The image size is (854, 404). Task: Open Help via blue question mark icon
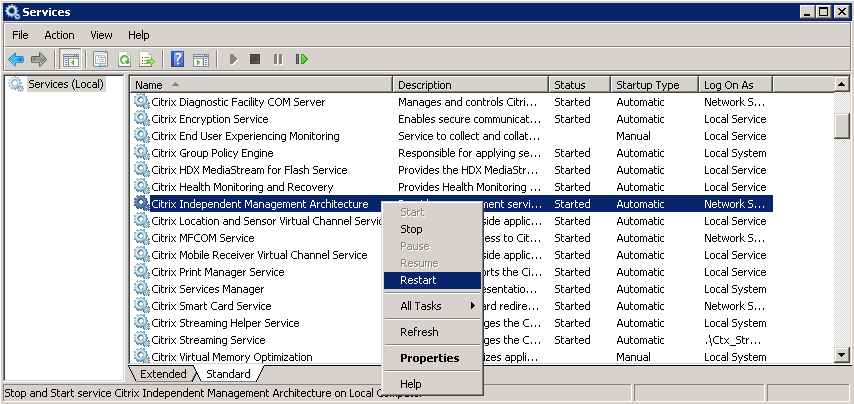click(177, 59)
